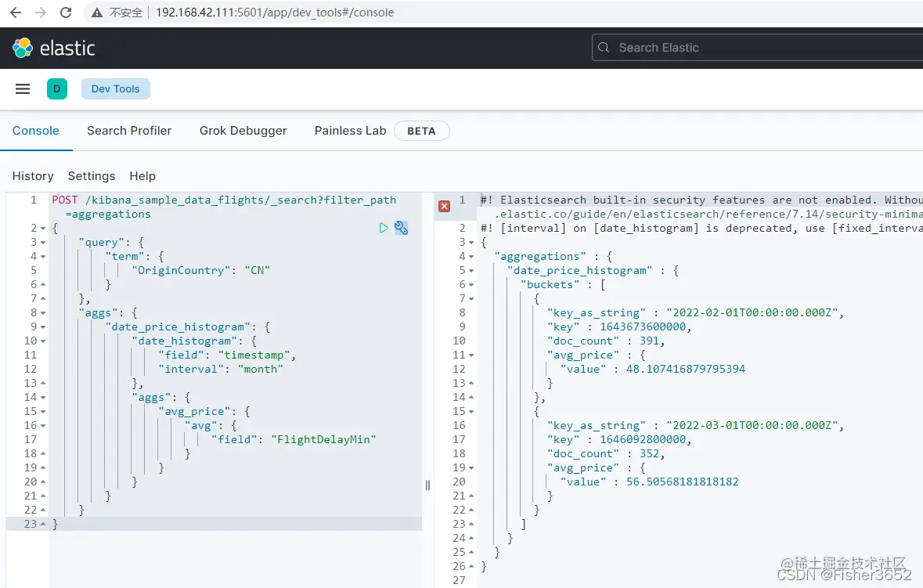Send request with green play icon
Image resolution: width=923 pixels, height=588 pixels.
(383, 228)
